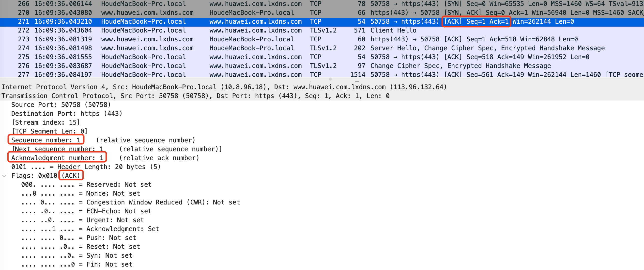644x270 pixels.
Task: Select the Push: Not set flag
Action: pyautogui.click(x=79, y=238)
